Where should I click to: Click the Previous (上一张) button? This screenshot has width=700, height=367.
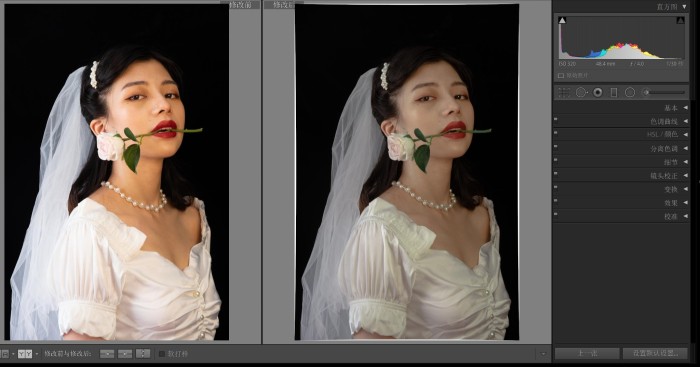click(587, 353)
